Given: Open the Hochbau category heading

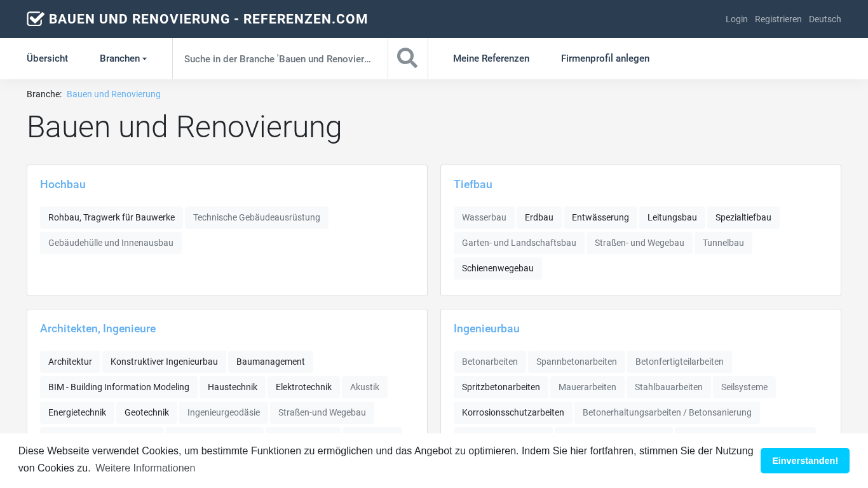Looking at the screenshot, I should (x=63, y=184).
